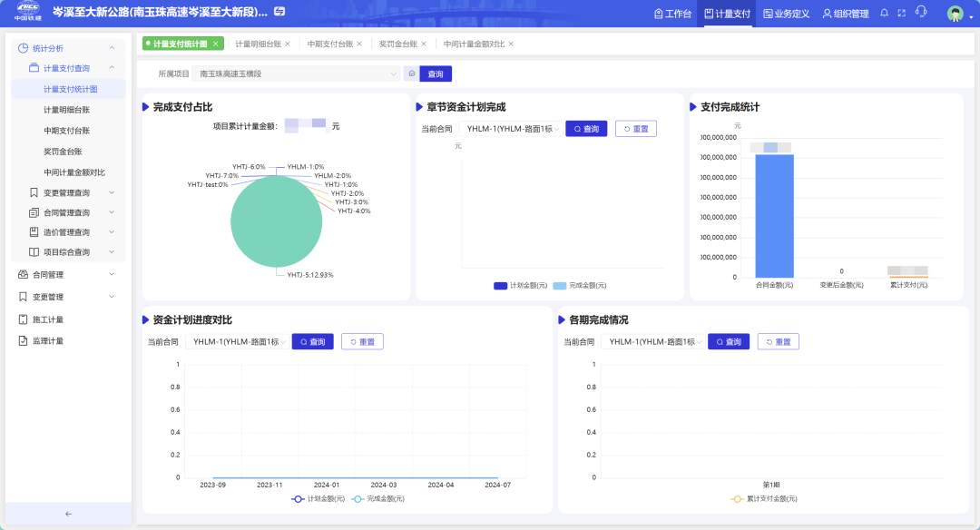Screen dimensions: 980x530
Task: Select the 施工计量 sidebar icon
Action: tap(21, 319)
